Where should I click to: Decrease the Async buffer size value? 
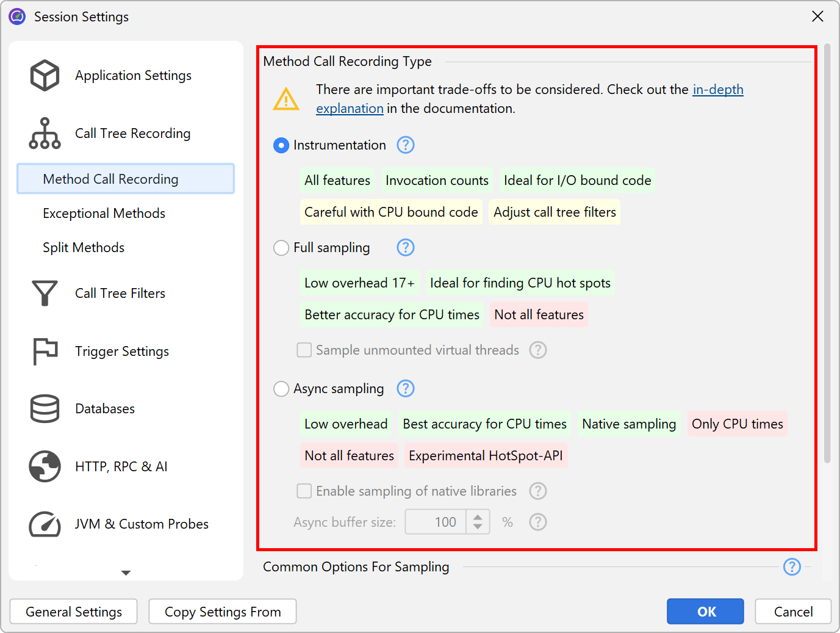tap(478, 527)
